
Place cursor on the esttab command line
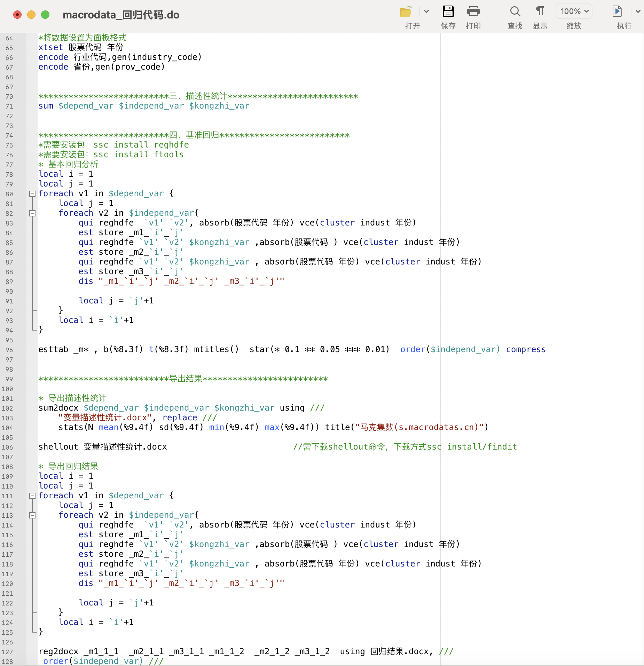click(209, 349)
